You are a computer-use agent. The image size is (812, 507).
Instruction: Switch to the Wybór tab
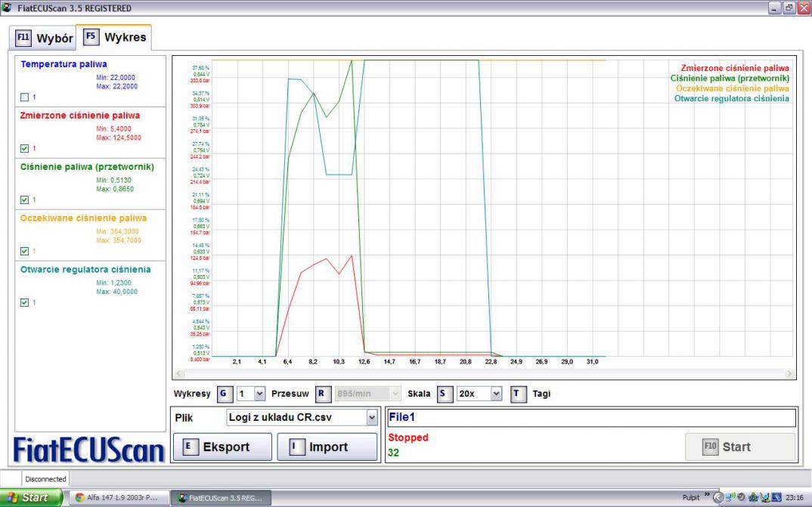pos(44,39)
